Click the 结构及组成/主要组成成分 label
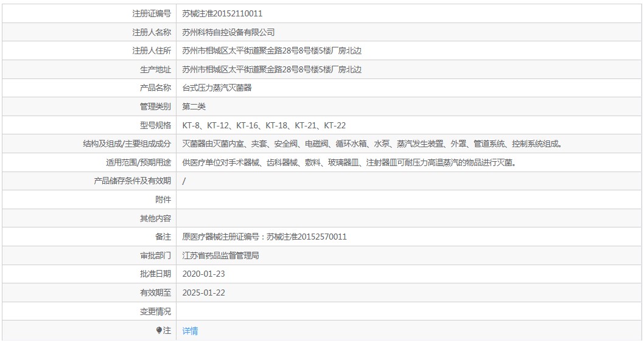 pos(127,144)
